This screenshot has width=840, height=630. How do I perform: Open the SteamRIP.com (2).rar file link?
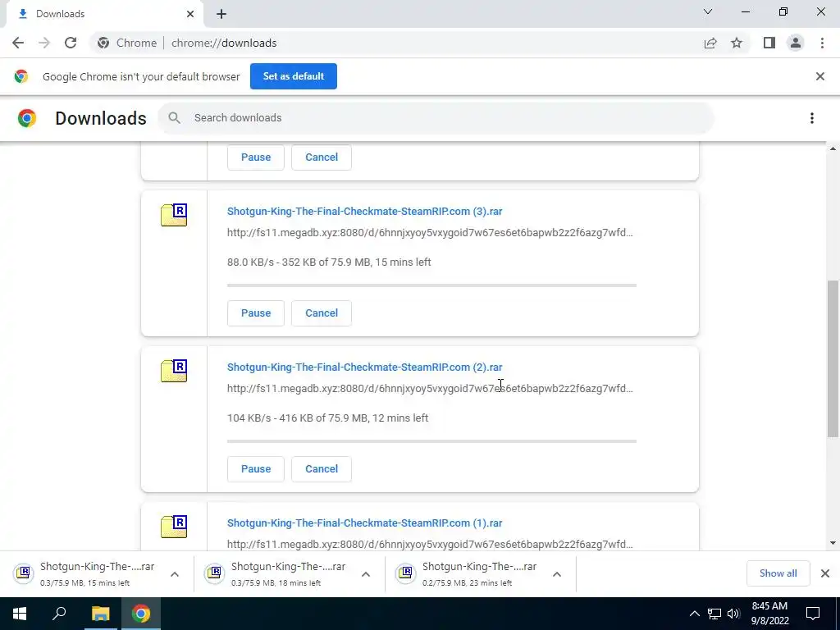coord(365,367)
